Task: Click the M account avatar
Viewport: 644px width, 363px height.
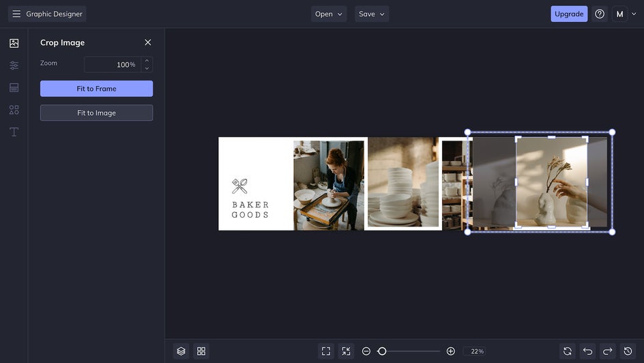Action: click(x=619, y=14)
